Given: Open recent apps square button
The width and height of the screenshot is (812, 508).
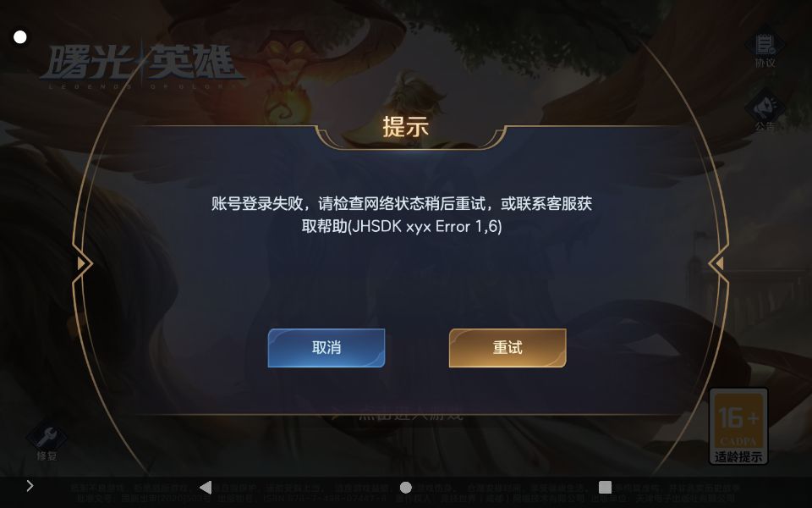Looking at the screenshot, I should point(605,487).
